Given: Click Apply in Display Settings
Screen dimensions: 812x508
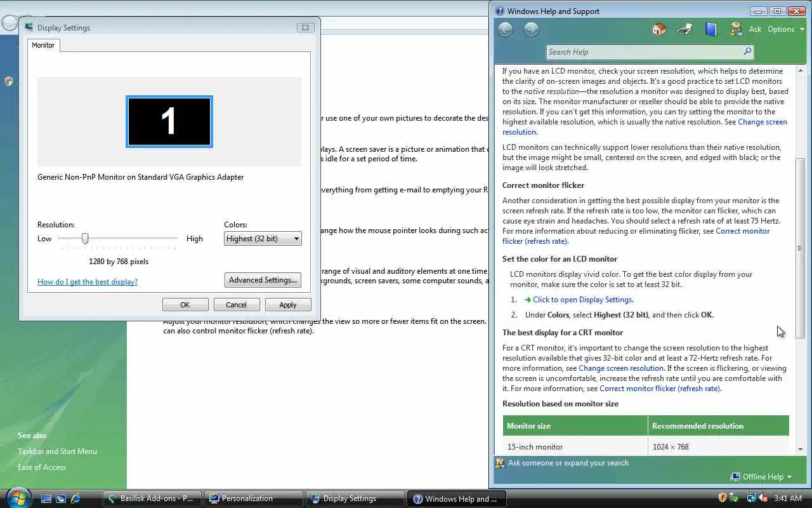Looking at the screenshot, I should coord(288,305).
